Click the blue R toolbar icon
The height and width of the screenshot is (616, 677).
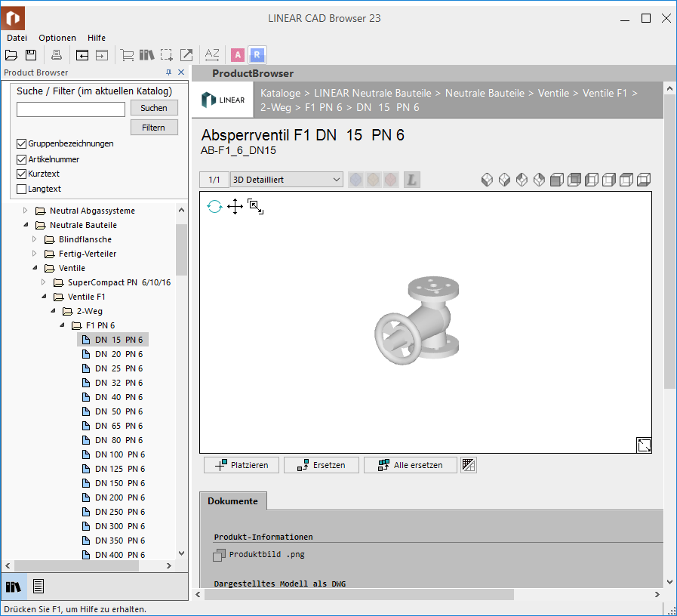(257, 55)
